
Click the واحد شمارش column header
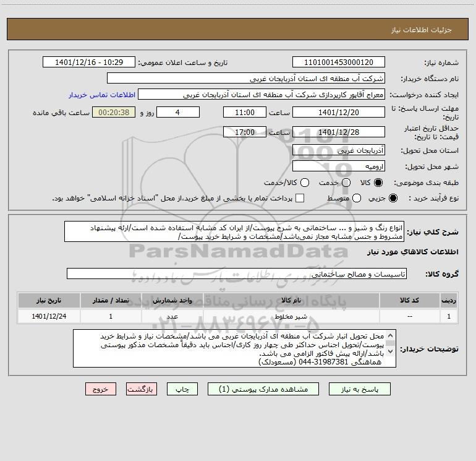[x=172, y=300]
